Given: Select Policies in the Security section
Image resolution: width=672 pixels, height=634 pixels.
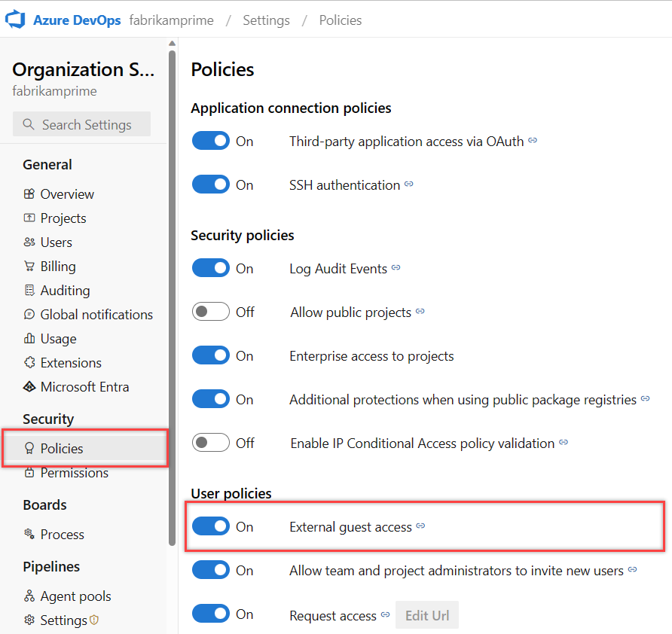Looking at the screenshot, I should click(x=62, y=447).
